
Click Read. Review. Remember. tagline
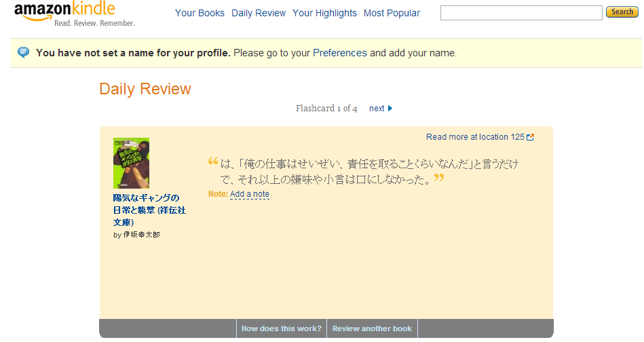(x=94, y=23)
